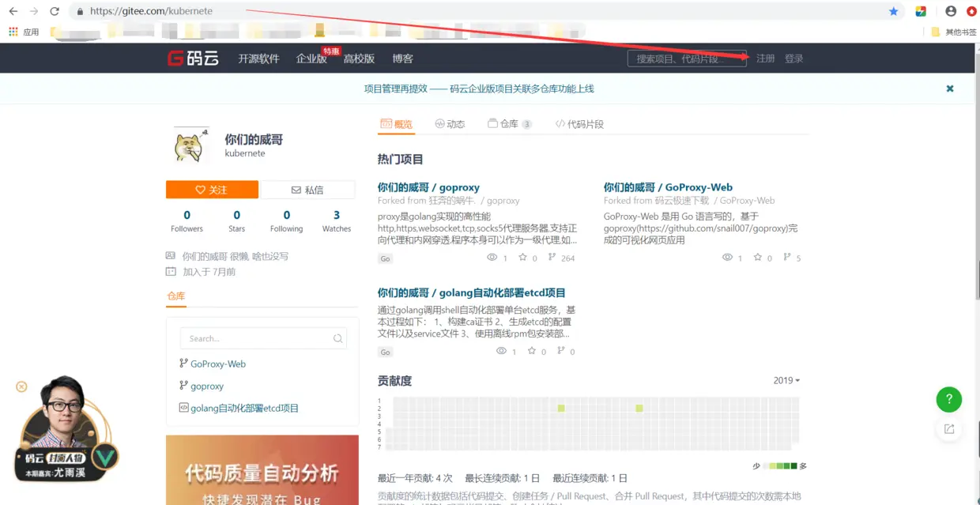
Task: Click the bookmark star in address bar
Action: 894,12
